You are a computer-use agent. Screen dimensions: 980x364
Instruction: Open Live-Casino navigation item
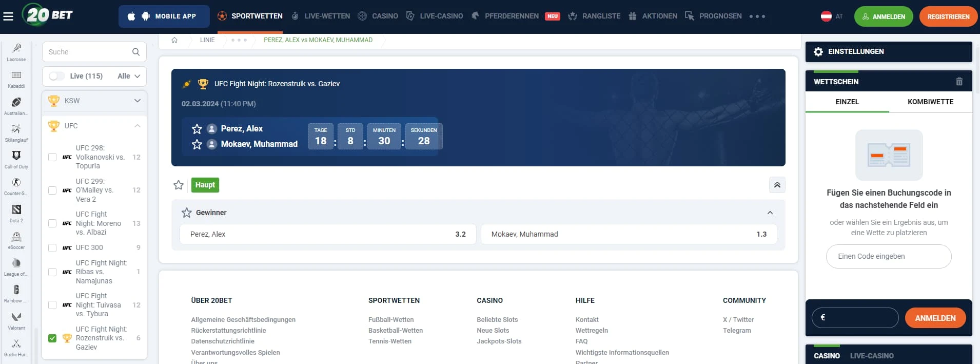434,16
